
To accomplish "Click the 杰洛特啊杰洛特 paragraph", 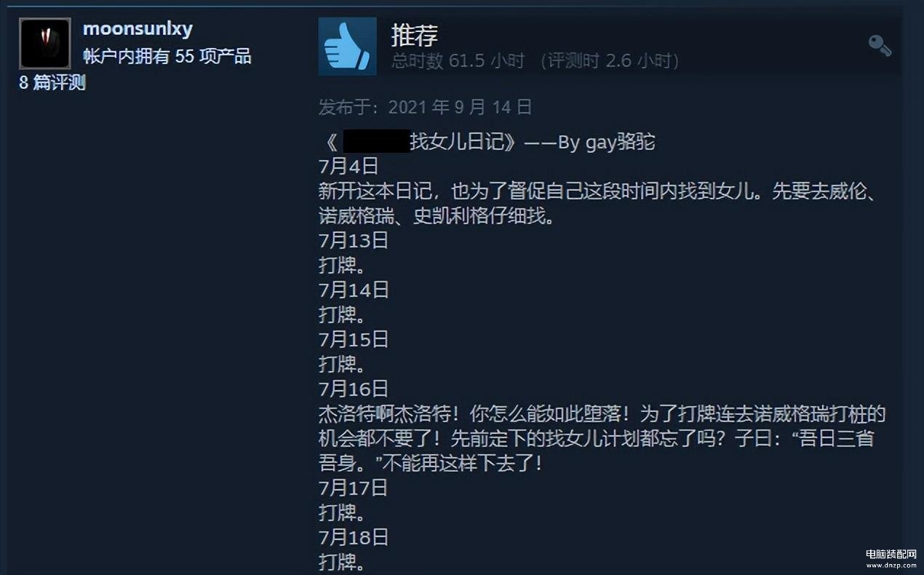I will [x=602, y=438].
